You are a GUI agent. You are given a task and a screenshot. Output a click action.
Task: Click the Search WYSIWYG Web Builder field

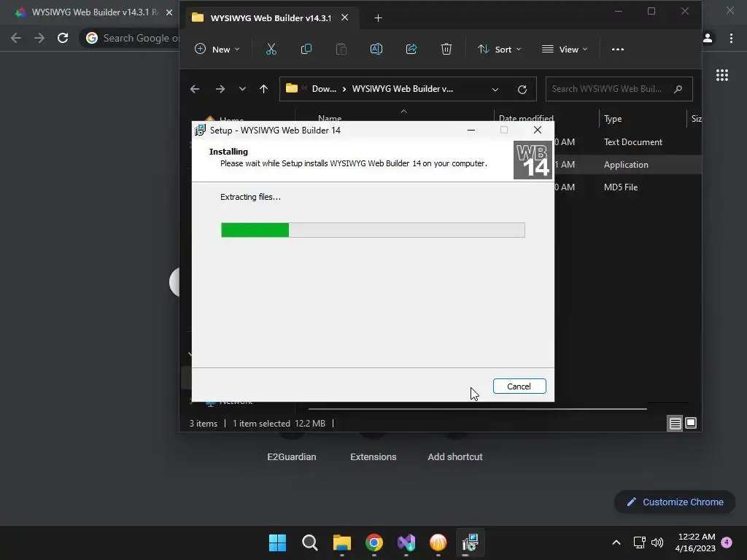619,89
